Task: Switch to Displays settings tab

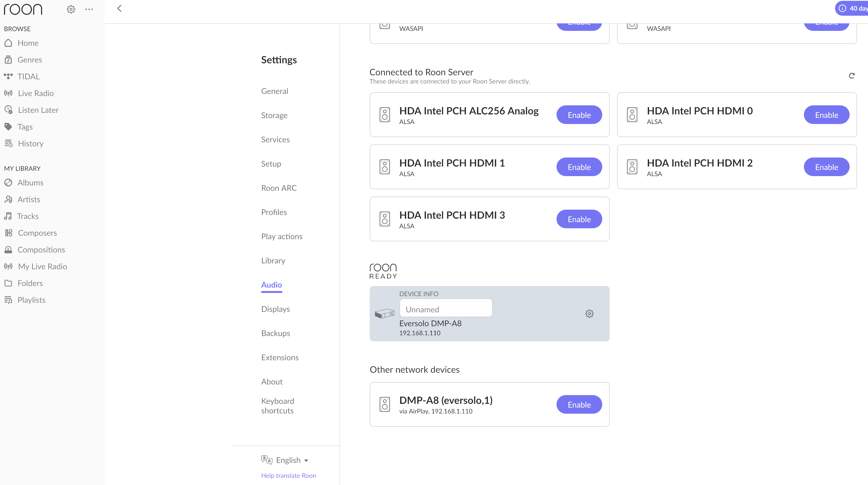Action: coord(275,309)
